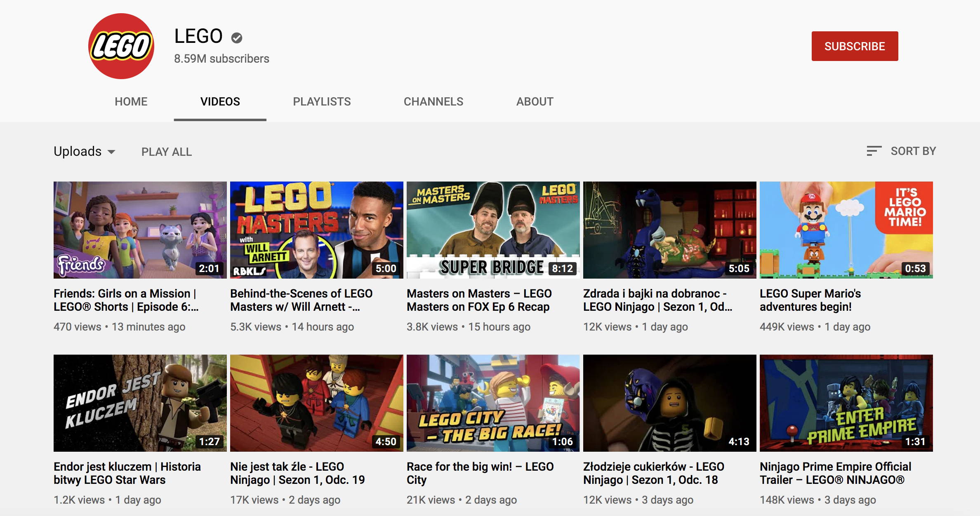Viewport: 980px width, 516px height.
Task: Click title Nie jest tak źle Odc. 19
Action: [x=297, y=473]
